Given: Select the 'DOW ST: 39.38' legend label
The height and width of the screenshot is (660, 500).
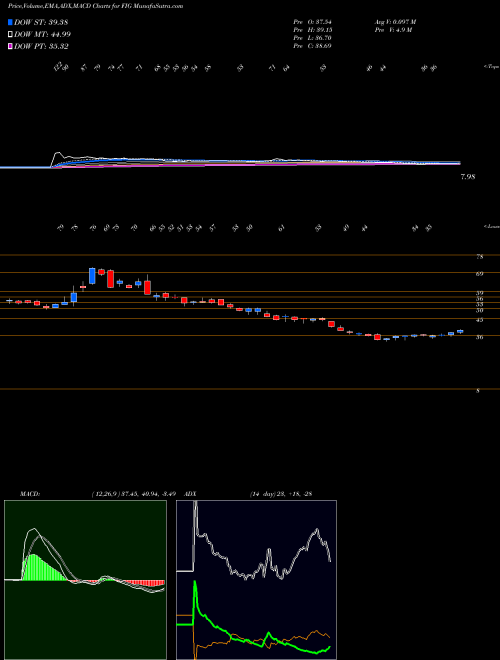Looking at the screenshot, I should click(x=41, y=22).
